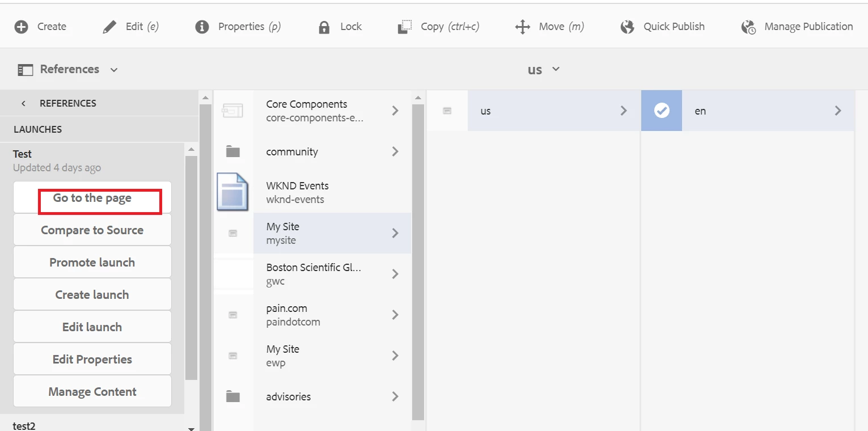This screenshot has height=431, width=868.
Task: Go back using the REFERENCES back arrow
Action: (x=23, y=103)
